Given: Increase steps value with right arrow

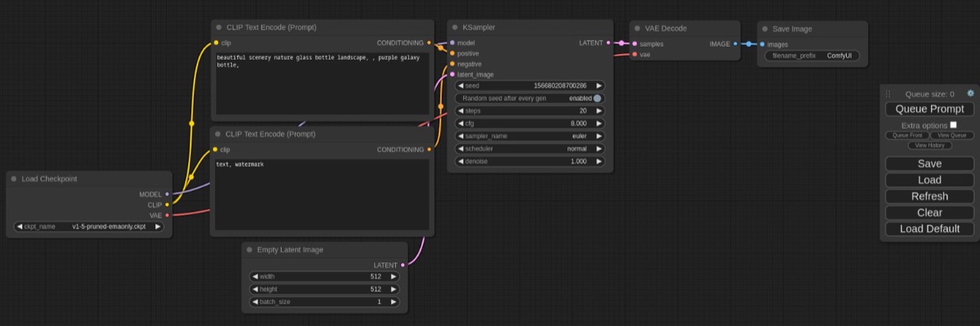Looking at the screenshot, I should 599,111.
